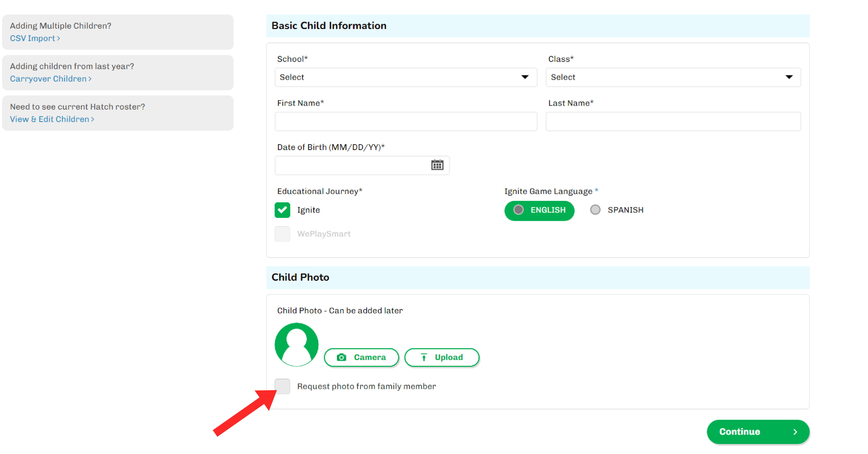
Task: Click the camera icon on Camera button
Action: pyautogui.click(x=341, y=357)
